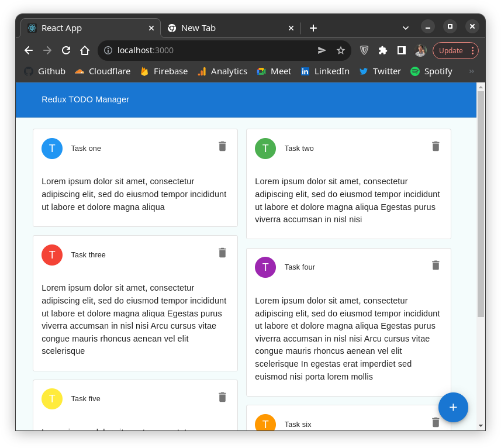This screenshot has height=448, width=501.
Task: Minimize the browser window
Action: point(428,26)
